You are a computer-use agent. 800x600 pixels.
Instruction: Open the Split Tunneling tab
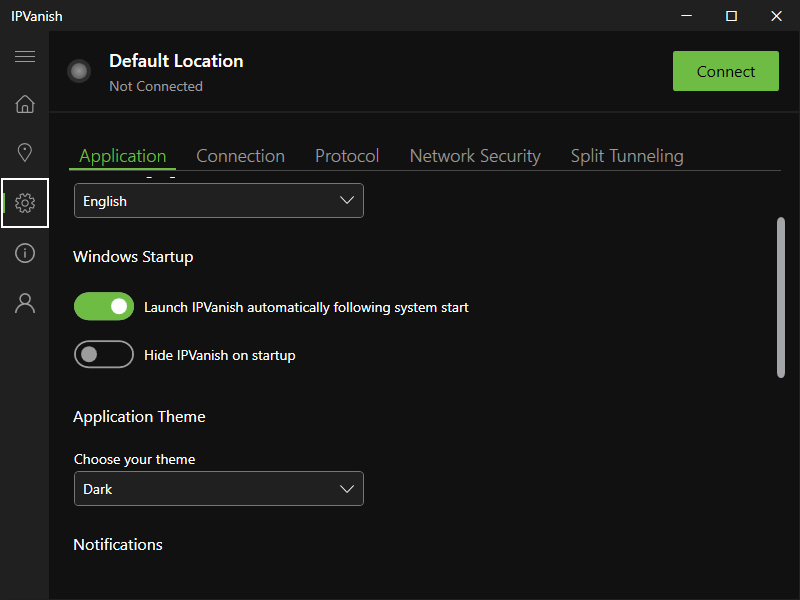coord(627,156)
